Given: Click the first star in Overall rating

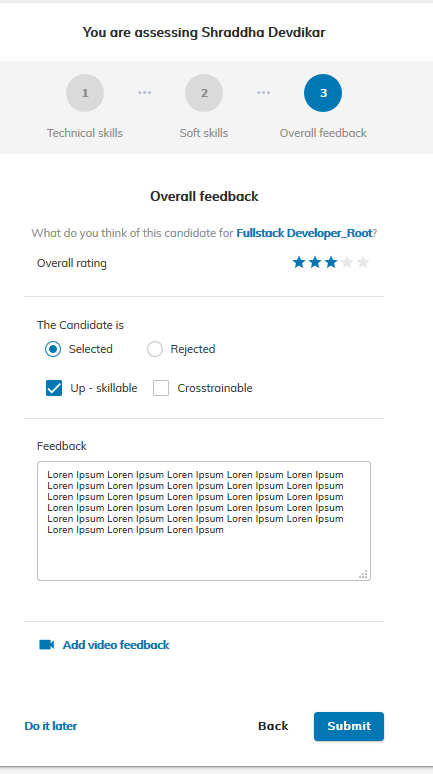Looking at the screenshot, I should [x=299, y=262].
